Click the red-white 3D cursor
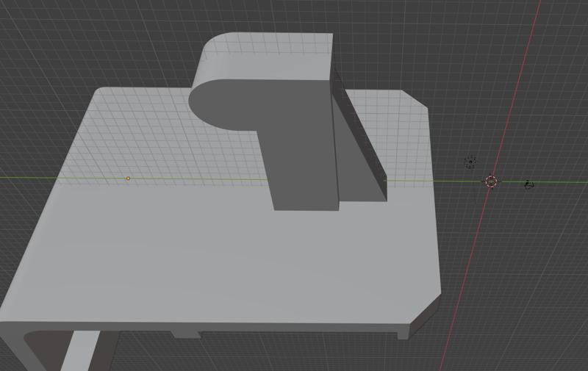Image resolution: width=588 pixels, height=371 pixels. pos(491,181)
